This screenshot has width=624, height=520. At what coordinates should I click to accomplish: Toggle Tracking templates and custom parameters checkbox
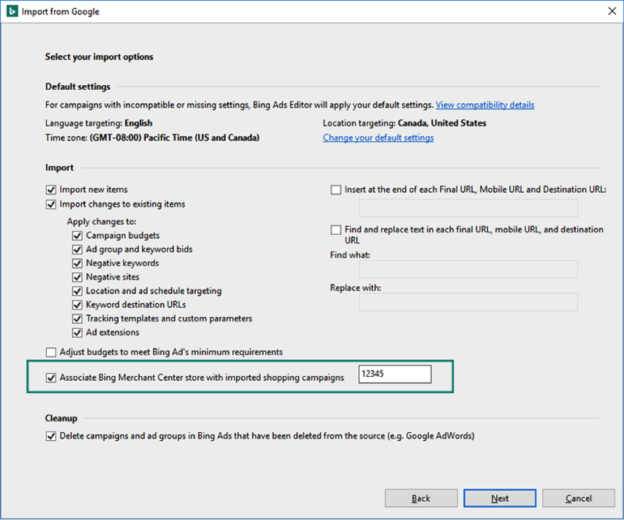click(x=77, y=319)
